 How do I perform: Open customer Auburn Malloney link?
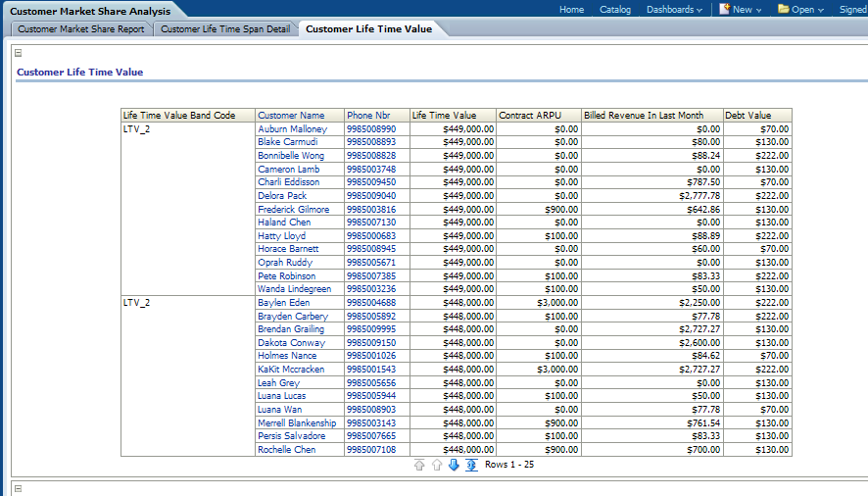(x=292, y=129)
